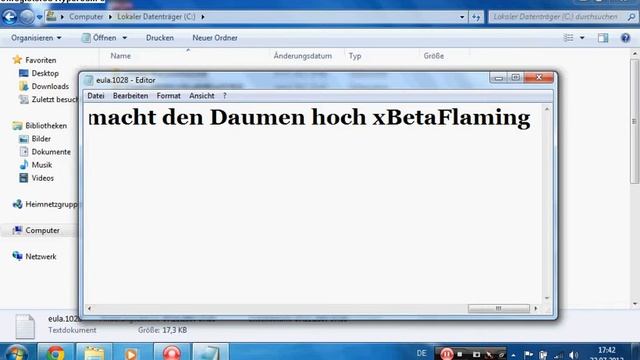640x360 pixels.
Task: Click the Editor taskbar button
Action: (211, 353)
